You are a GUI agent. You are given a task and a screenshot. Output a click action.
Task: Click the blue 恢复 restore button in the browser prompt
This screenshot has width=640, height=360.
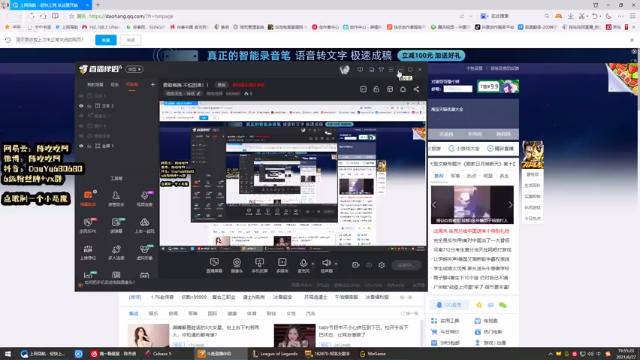[x=106, y=40]
